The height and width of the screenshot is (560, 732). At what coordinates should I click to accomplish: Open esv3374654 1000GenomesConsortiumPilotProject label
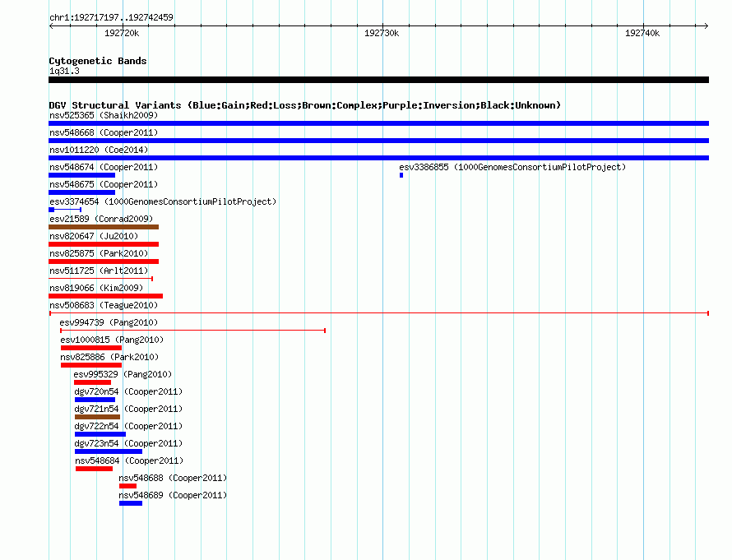(x=163, y=201)
